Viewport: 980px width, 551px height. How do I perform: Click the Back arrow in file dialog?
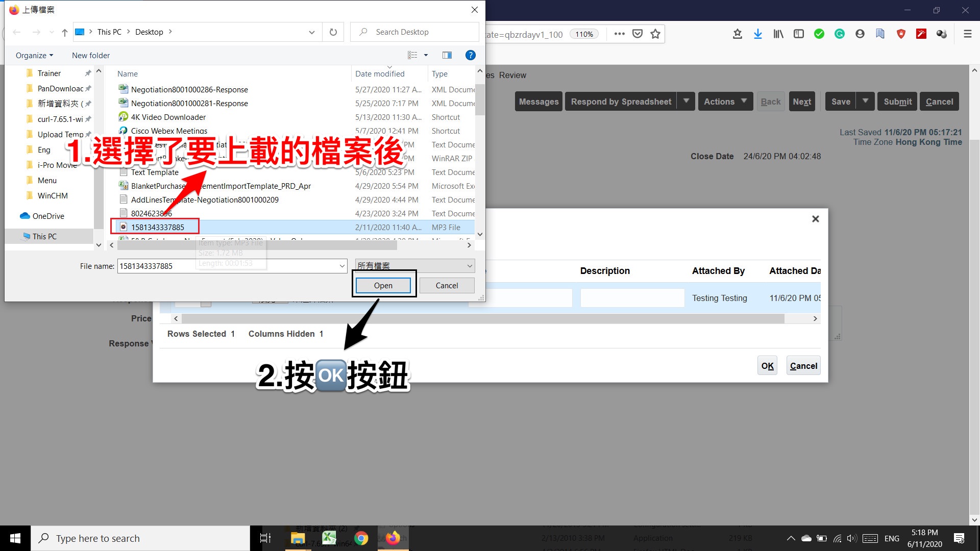click(x=17, y=32)
